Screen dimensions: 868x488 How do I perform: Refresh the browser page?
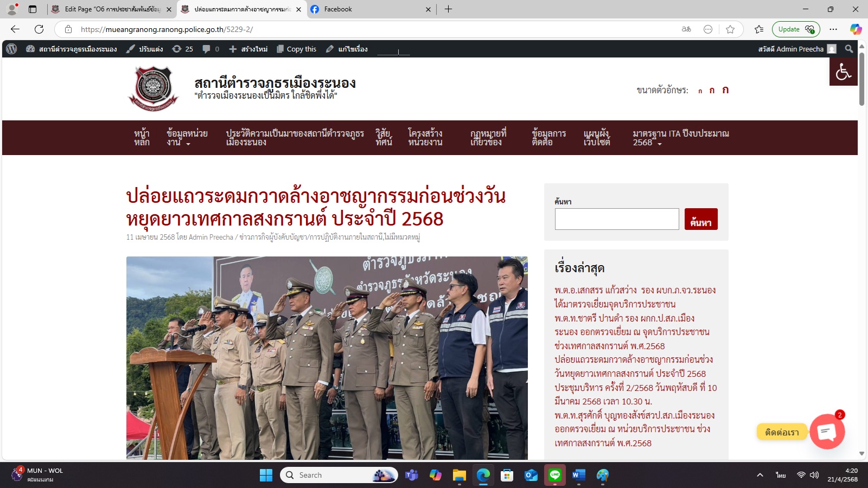39,29
